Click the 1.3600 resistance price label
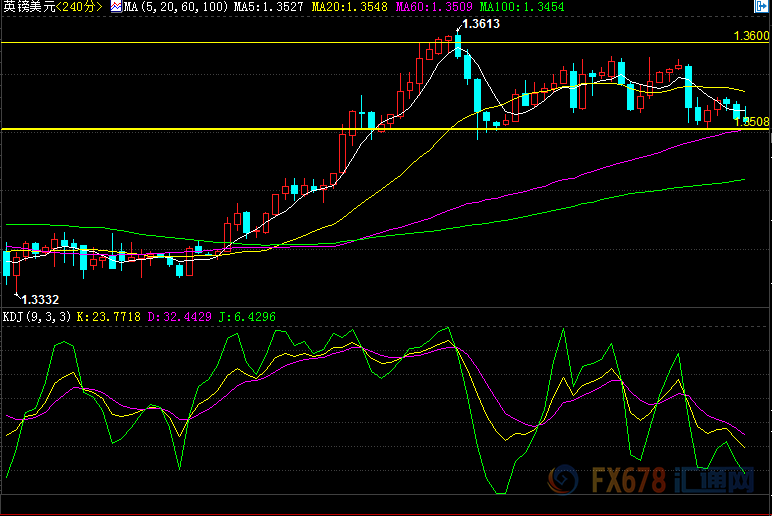 [x=751, y=36]
